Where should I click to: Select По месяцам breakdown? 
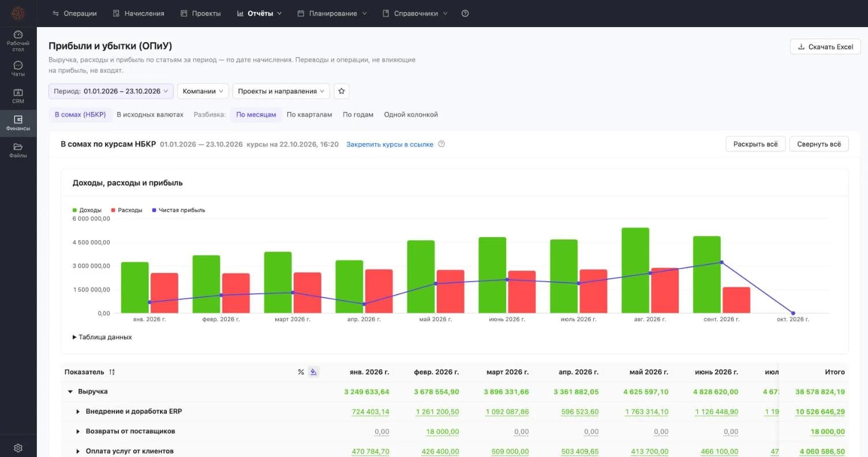click(256, 114)
